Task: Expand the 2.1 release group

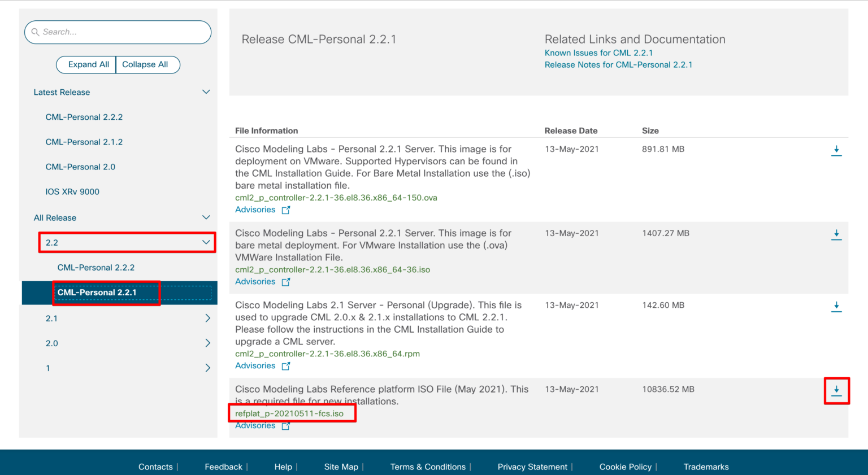Action: click(207, 319)
